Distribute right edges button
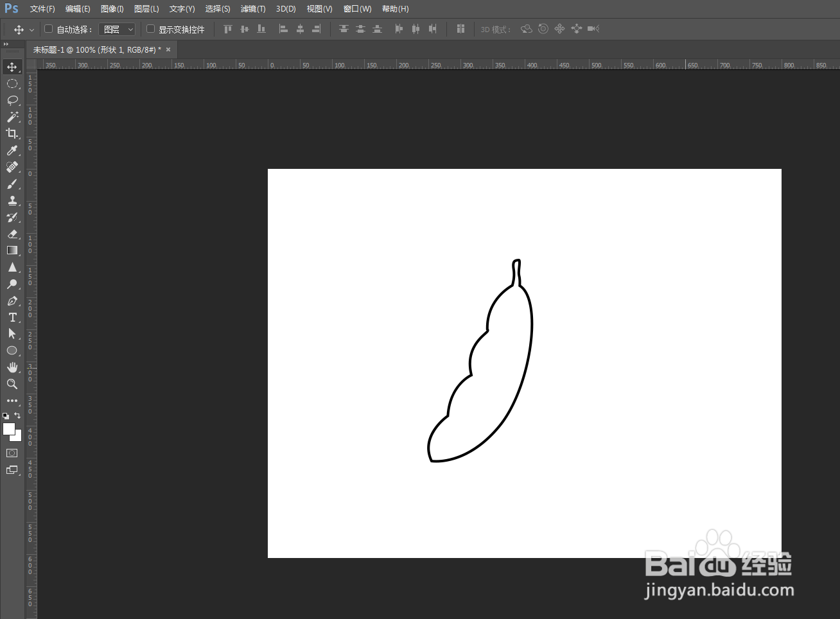 click(x=432, y=29)
